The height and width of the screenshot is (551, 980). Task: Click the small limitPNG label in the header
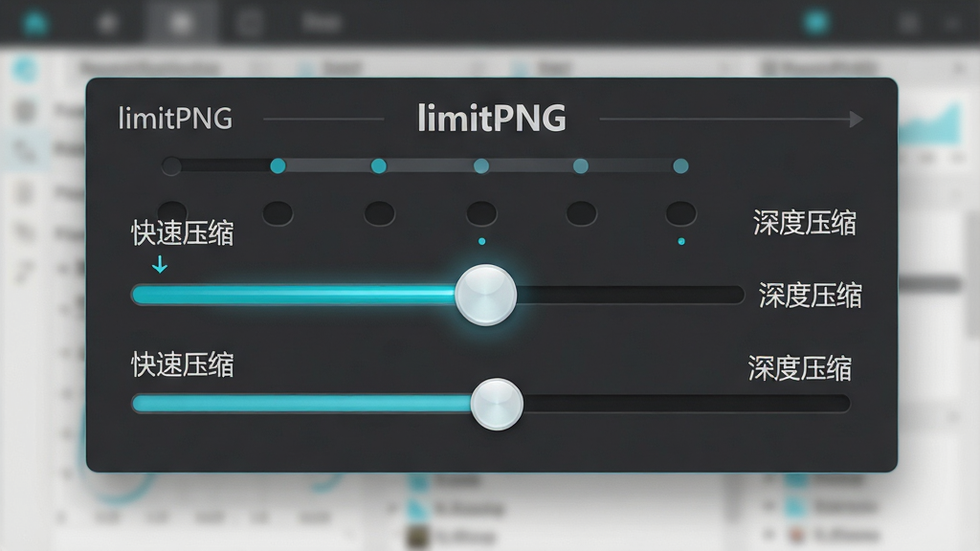coord(176,118)
